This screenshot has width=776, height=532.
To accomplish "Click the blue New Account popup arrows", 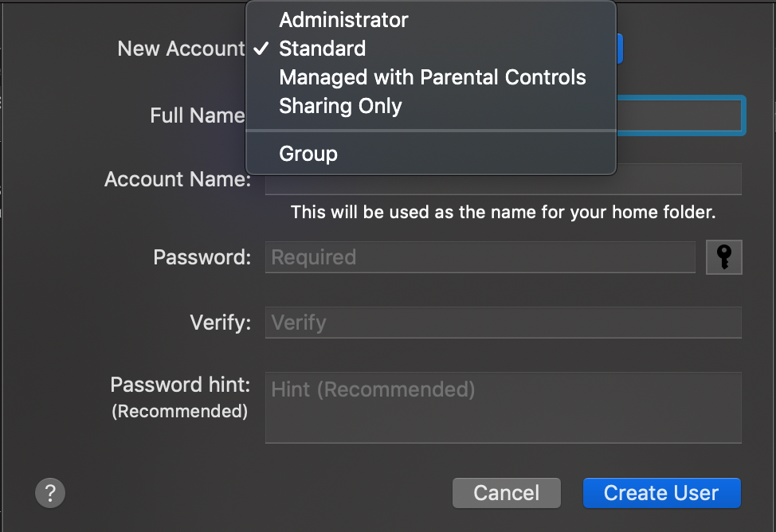I will 619,49.
